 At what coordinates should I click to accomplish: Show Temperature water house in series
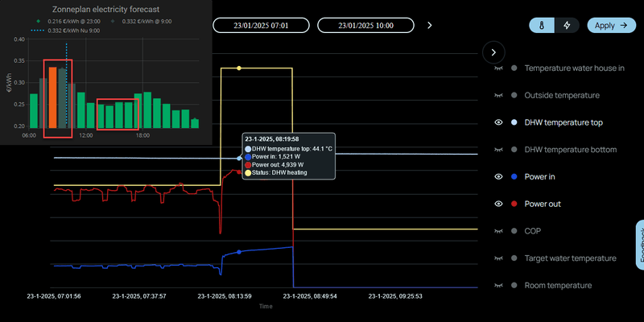(498, 68)
